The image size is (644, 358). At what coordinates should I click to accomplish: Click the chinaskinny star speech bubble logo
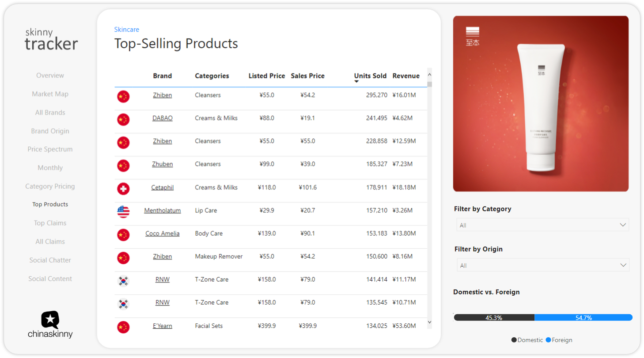click(x=50, y=320)
